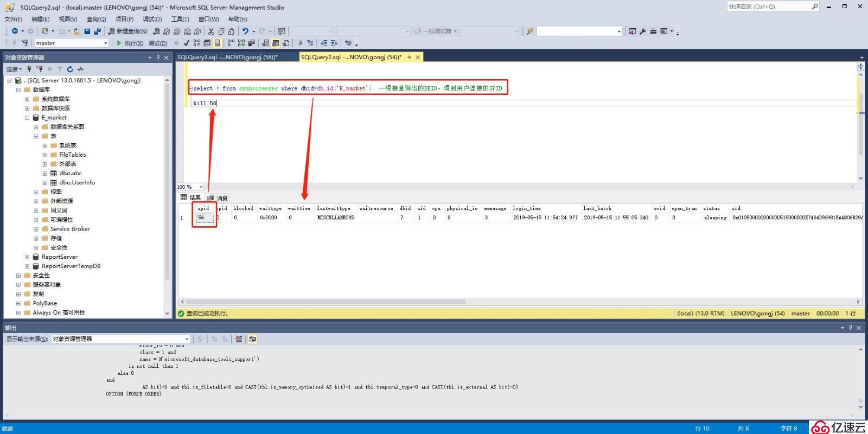Click the results grid horizontal scrollbar

[x=325, y=302]
